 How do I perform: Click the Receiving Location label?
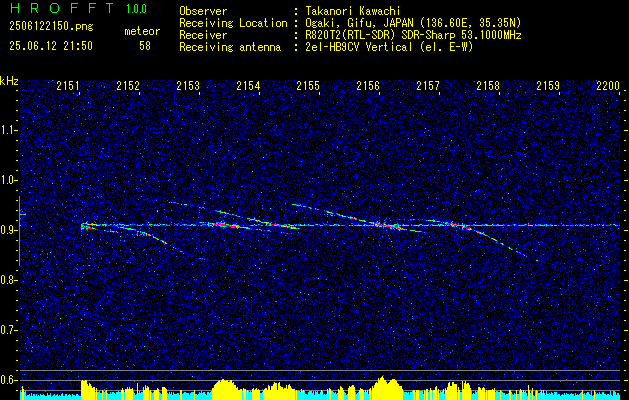coord(233,23)
